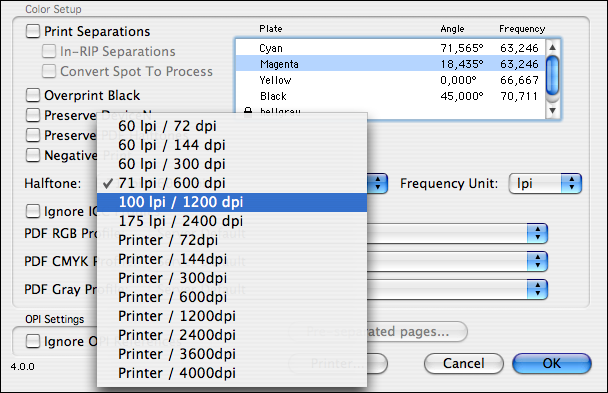Select the Yellow plate row
The image size is (608, 393).
[390, 80]
